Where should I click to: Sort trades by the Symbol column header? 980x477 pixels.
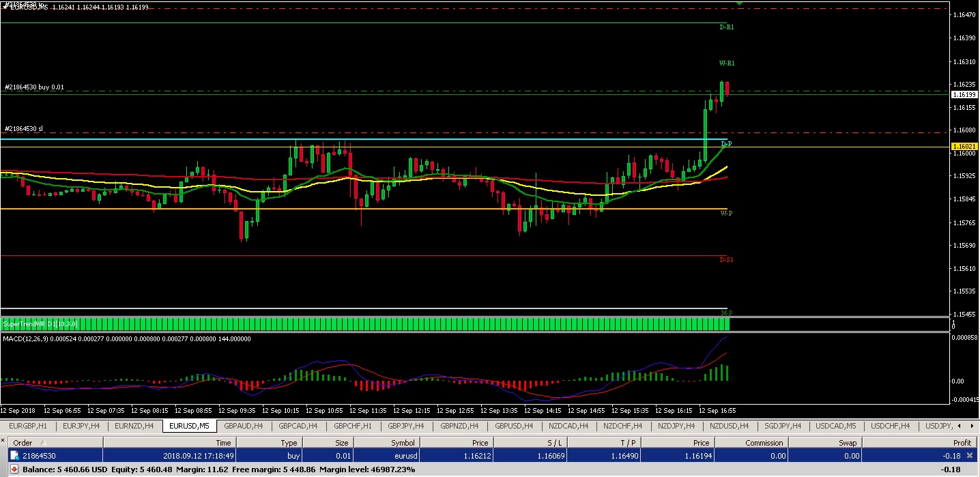point(387,443)
